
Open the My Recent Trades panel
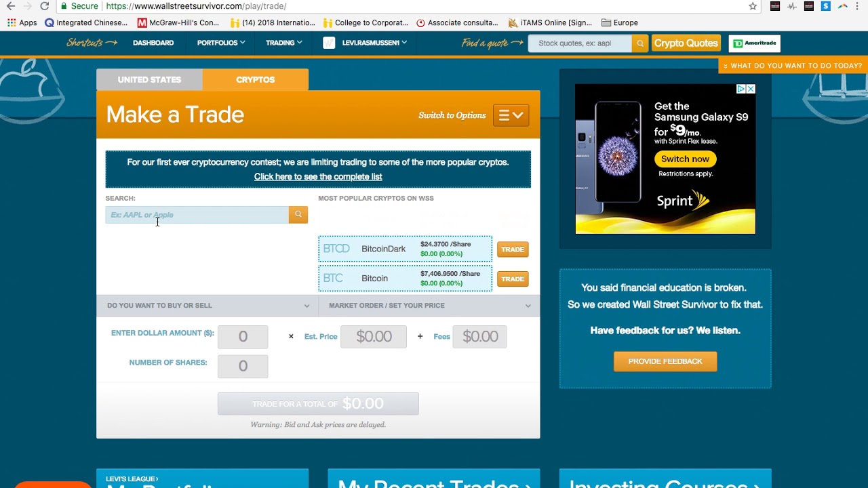[434, 479]
